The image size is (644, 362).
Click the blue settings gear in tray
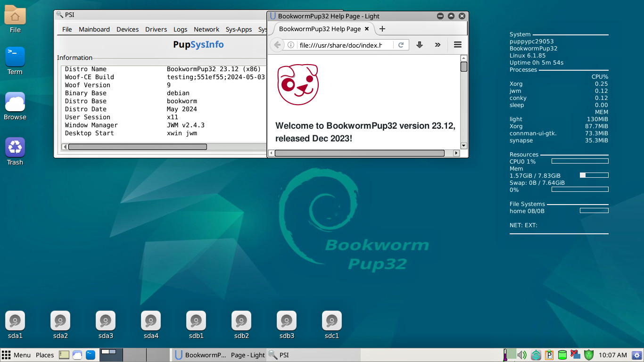pos(637,355)
